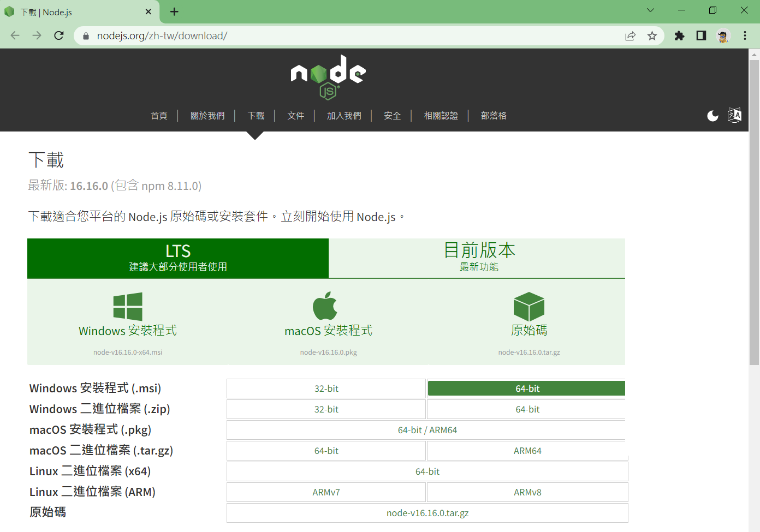Click the Apple logo macOS installer icon
This screenshot has width=760, height=532.
point(325,306)
